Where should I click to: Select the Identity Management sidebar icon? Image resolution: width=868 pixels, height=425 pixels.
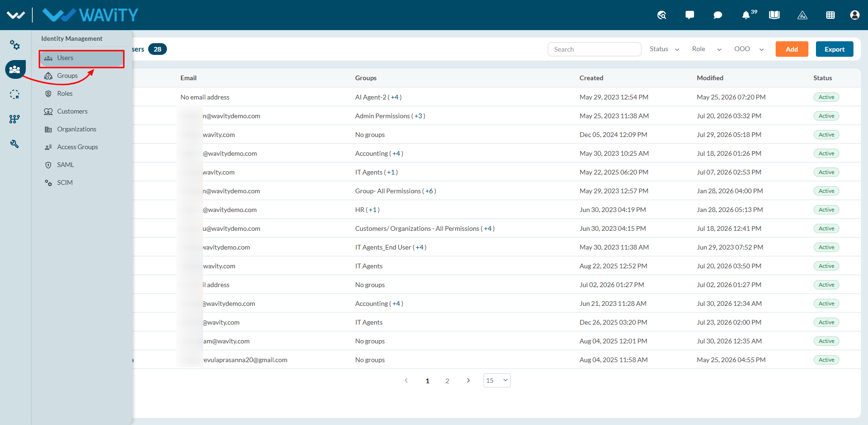tap(15, 69)
